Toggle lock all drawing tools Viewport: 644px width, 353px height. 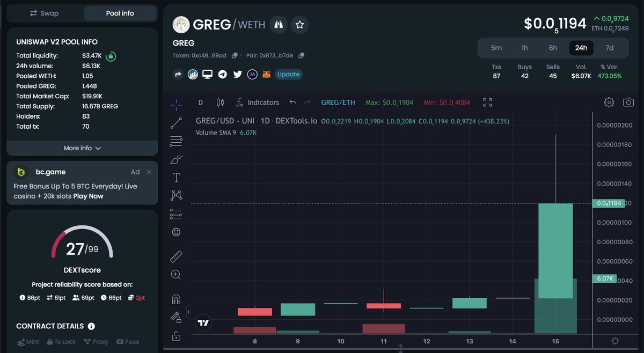pyautogui.click(x=176, y=336)
